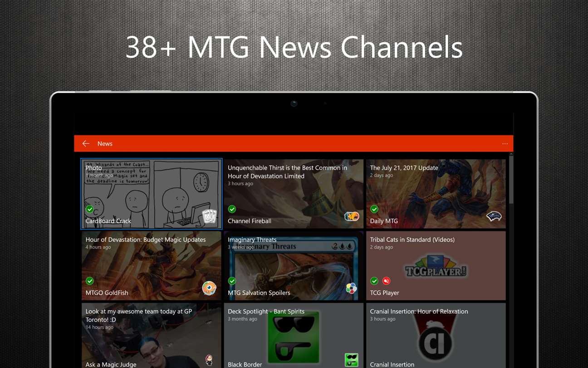Click the Ask a Magic Judge avatar icon

pos(209,360)
